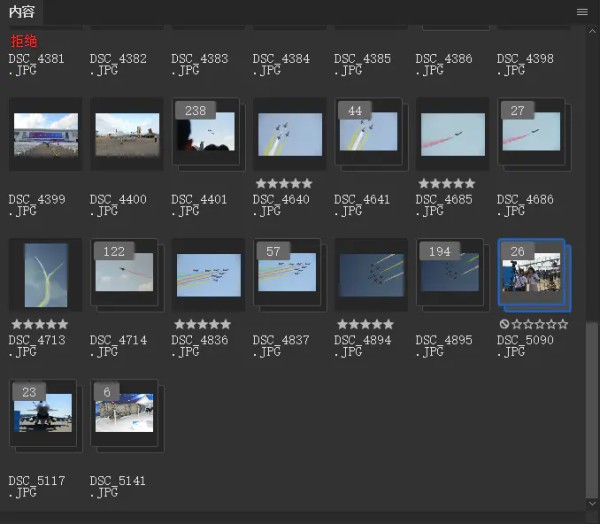The height and width of the screenshot is (524, 600).
Task: Click the vertical scrollbar thumb
Action: pyautogui.click(x=592, y=410)
